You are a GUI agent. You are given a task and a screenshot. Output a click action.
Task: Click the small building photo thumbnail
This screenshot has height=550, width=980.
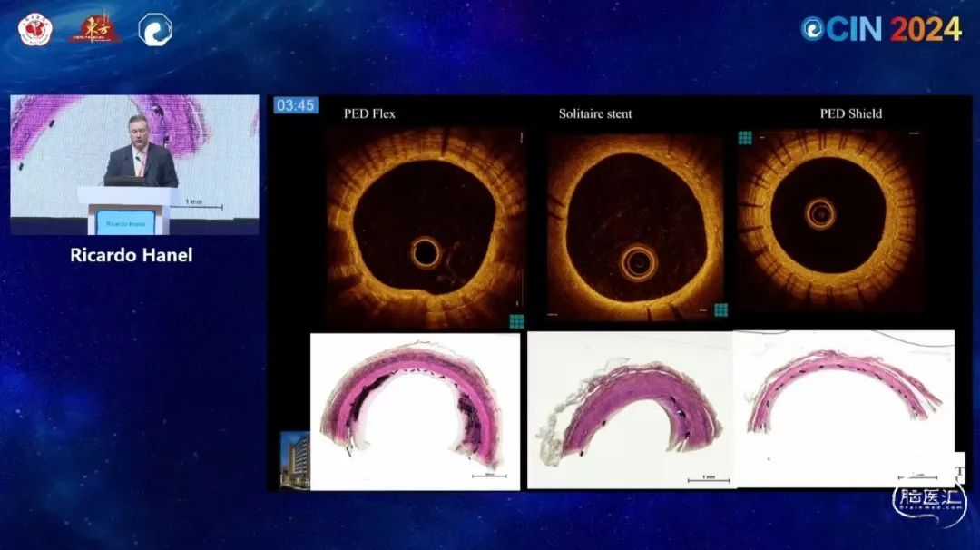coord(295,460)
